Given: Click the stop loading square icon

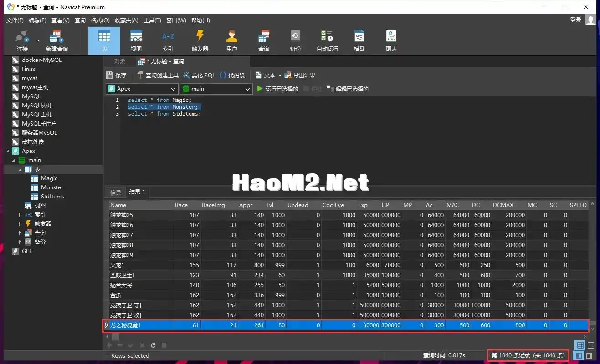Looking at the screenshot, I should [x=164, y=345].
